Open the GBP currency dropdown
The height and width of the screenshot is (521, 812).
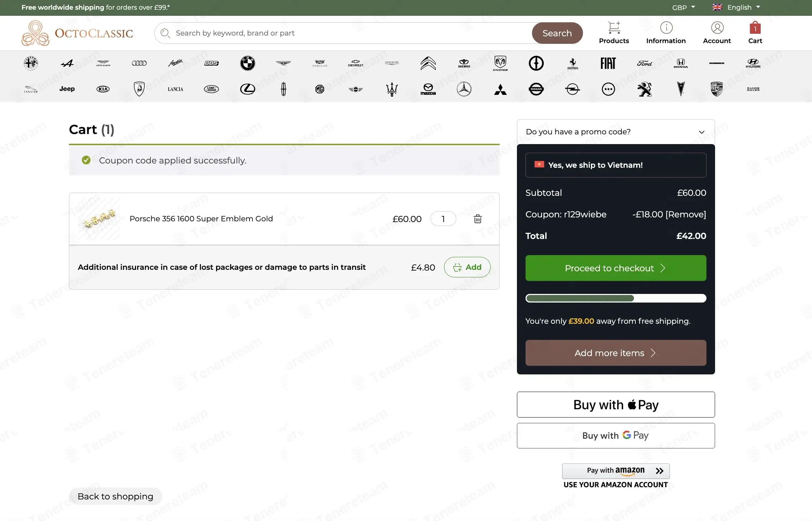pos(683,7)
